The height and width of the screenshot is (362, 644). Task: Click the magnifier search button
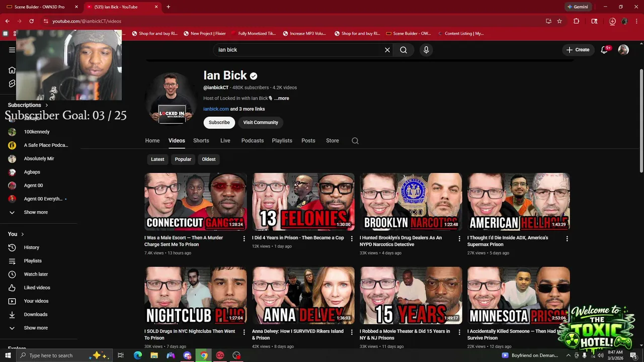(404, 50)
